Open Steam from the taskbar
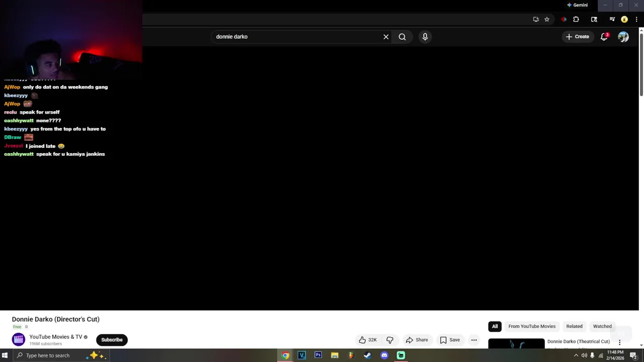The image size is (644, 362). pyautogui.click(x=368, y=355)
